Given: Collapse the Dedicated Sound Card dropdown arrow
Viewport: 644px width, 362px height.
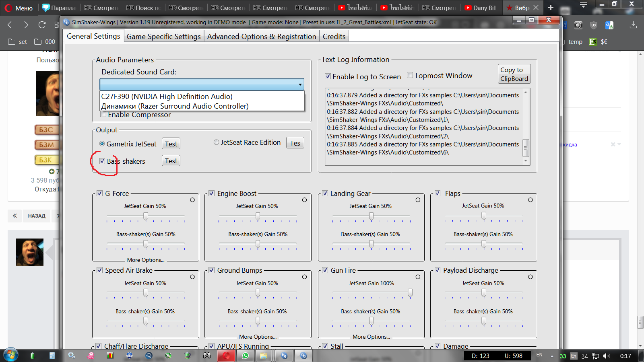Looking at the screenshot, I should (x=300, y=84).
